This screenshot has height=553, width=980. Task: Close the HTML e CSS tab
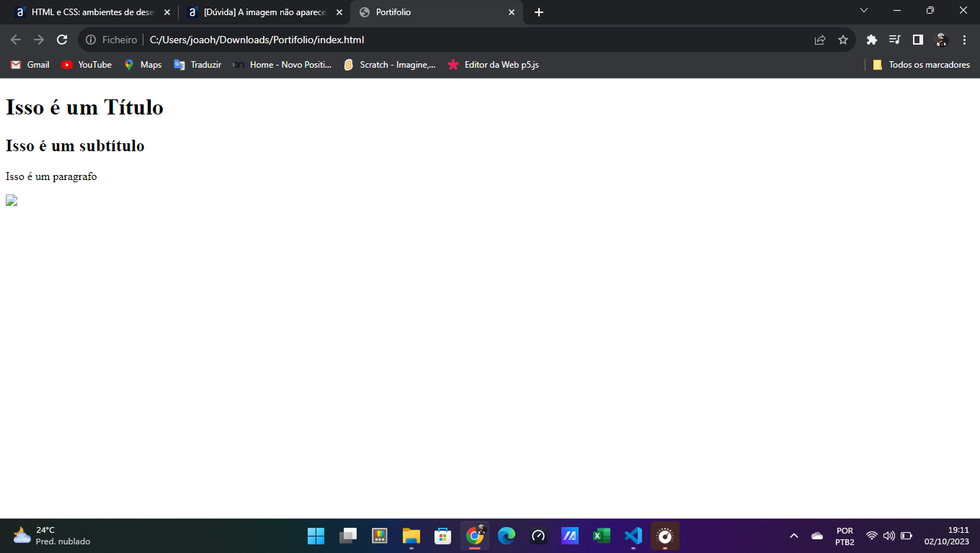point(167,12)
